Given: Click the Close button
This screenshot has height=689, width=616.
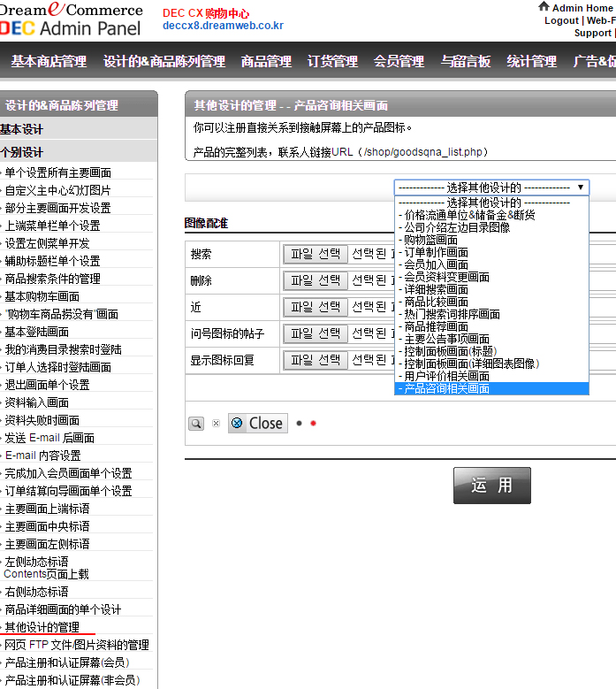Looking at the screenshot, I should point(257,423).
